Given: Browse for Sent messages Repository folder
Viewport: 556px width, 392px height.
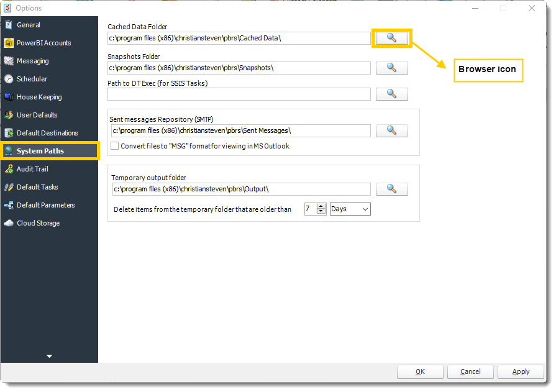Looking at the screenshot, I should (x=391, y=130).
